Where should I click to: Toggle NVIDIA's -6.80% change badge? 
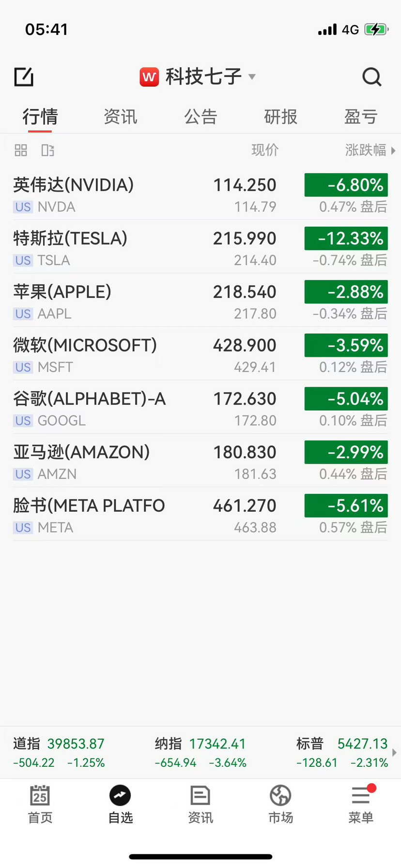[x=346, y=185]
